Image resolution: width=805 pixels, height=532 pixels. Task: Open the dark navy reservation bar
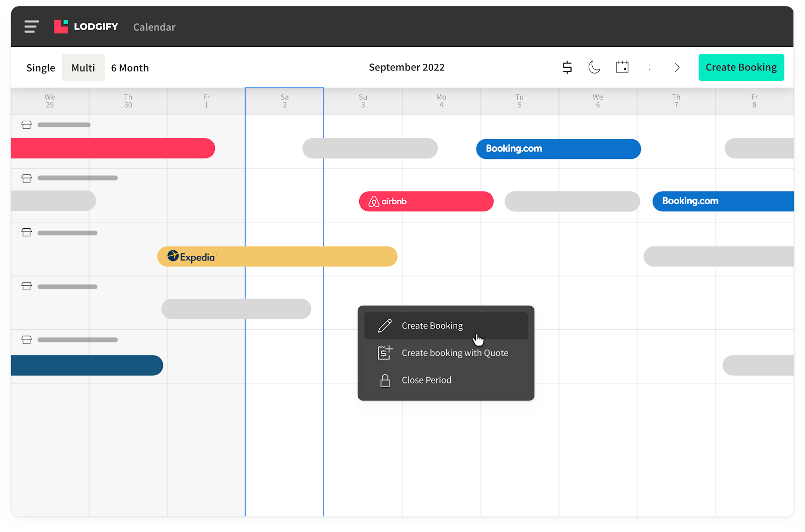pyautogui.click(x=87, y=366)
